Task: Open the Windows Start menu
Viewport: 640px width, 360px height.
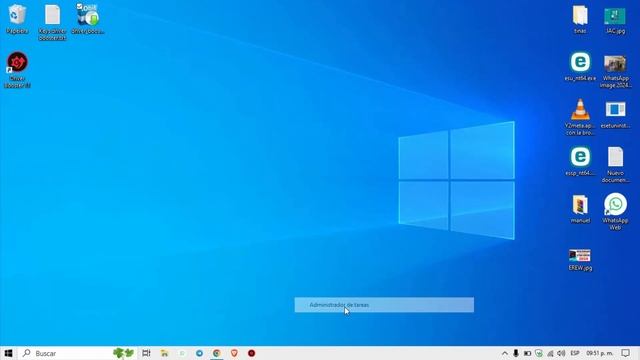Action: pyautogui.click(x=8, y=353)
